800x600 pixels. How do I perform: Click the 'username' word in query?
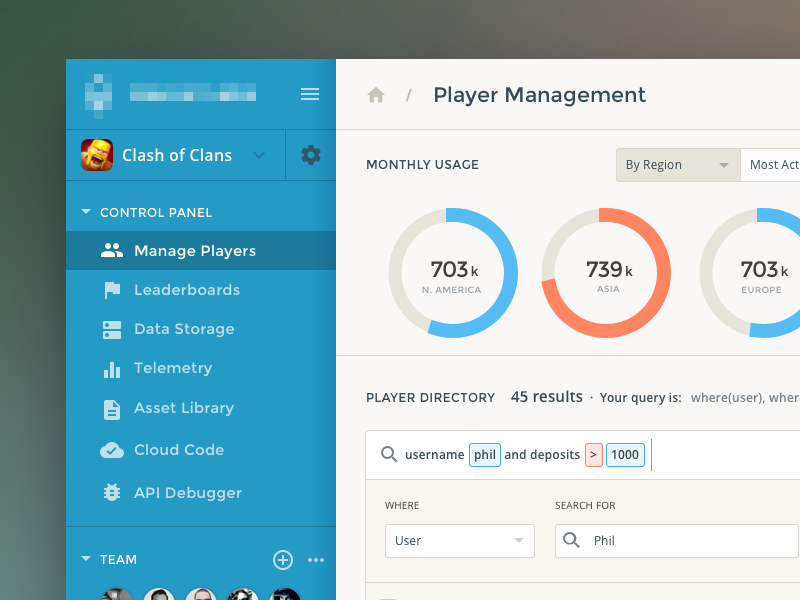[435, 455]
